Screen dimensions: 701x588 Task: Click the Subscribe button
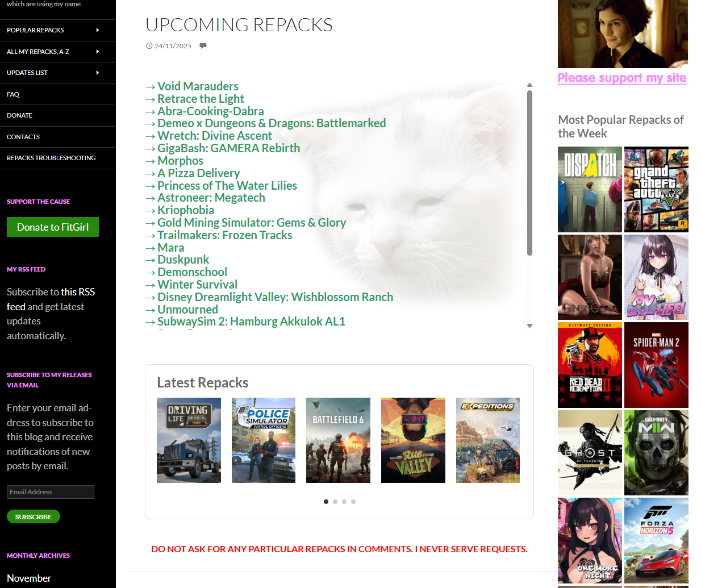pyautogui.click(x=34, y=517)
